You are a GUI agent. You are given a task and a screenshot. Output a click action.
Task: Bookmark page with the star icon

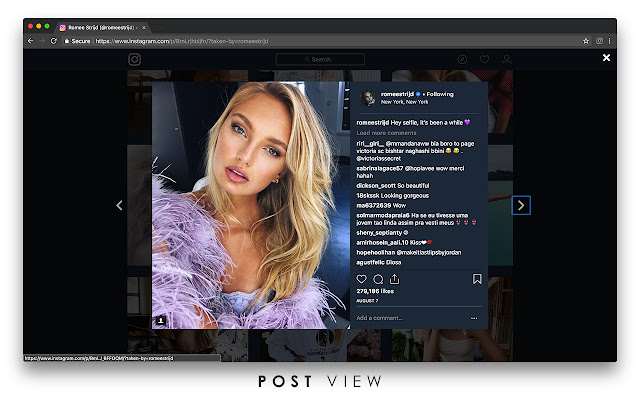click(586, 41)
